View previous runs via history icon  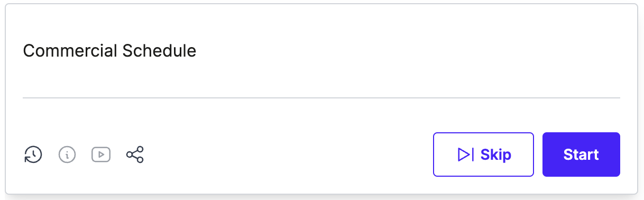tap(33, 154)
